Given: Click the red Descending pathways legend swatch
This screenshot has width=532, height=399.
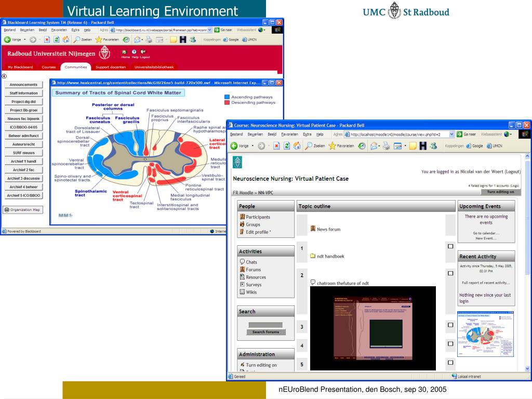Looking at the screenshot, I should click(227, 102).
